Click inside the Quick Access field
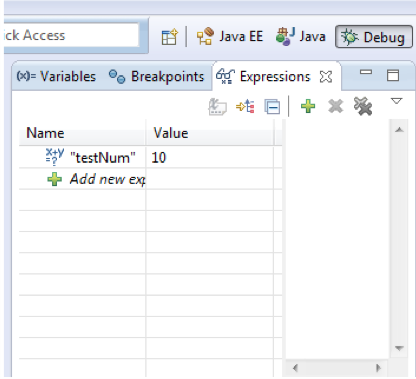 pos(71,35)
